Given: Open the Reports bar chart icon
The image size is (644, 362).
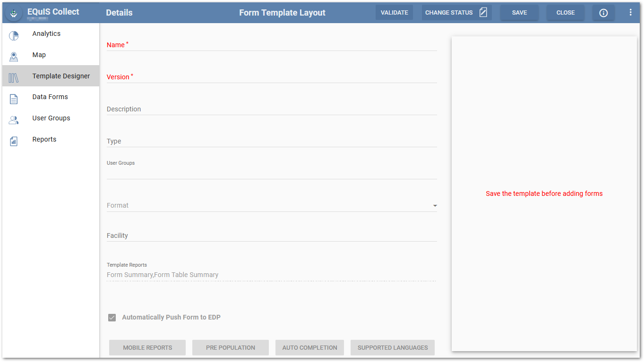Looking at the screenshot, I should (x=14, y=139).
